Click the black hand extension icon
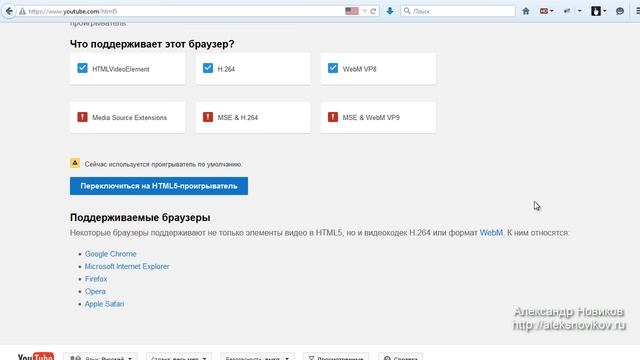The height and width of the screenshot is (360, 640). pyautogui.click(x=596, y=11)
